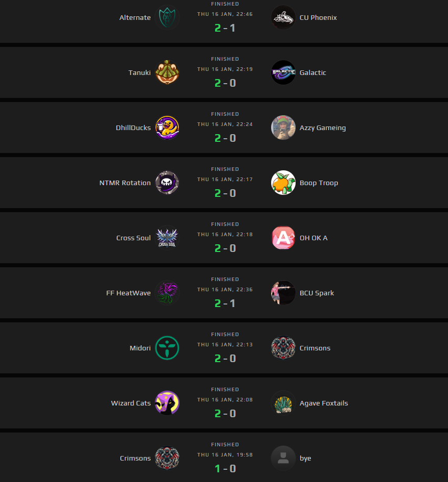Select the Boop Troop turtle logo
Image resolution: width=448 pixels, height=482 pixels.
click(283, 183)
